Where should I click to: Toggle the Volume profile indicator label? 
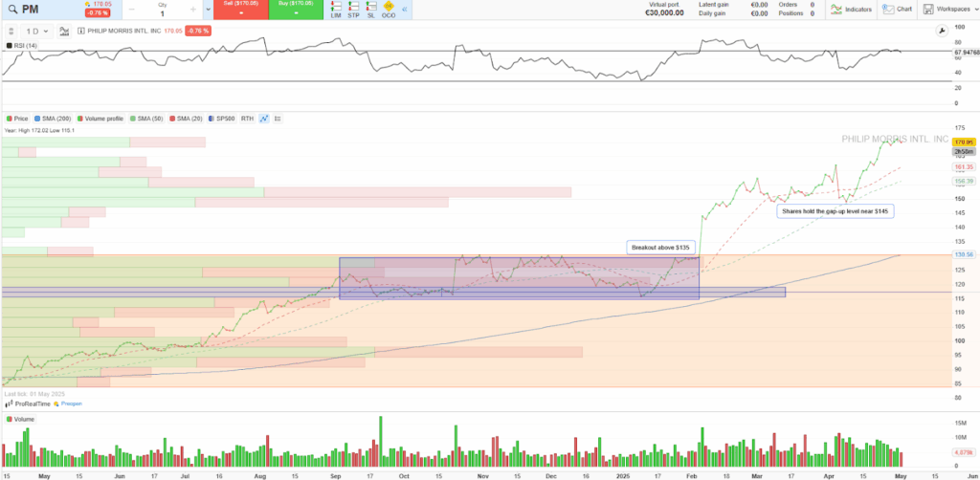coord(102,119)
